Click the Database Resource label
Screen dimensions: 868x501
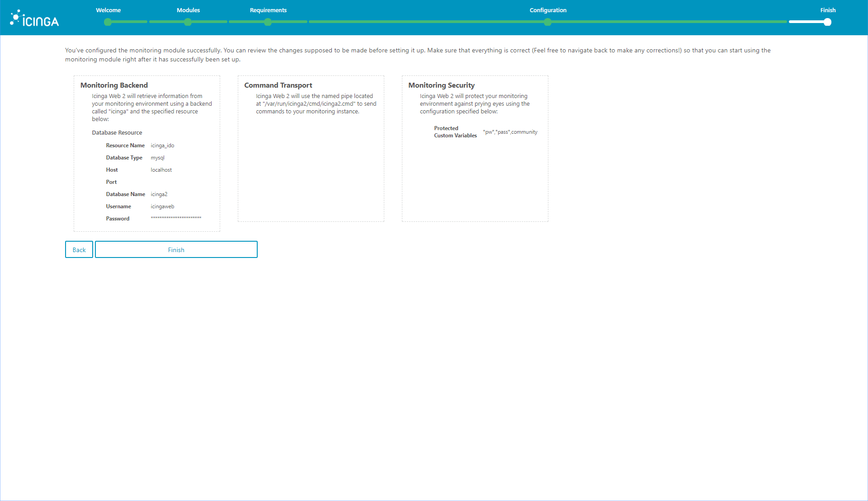(117, 132)
